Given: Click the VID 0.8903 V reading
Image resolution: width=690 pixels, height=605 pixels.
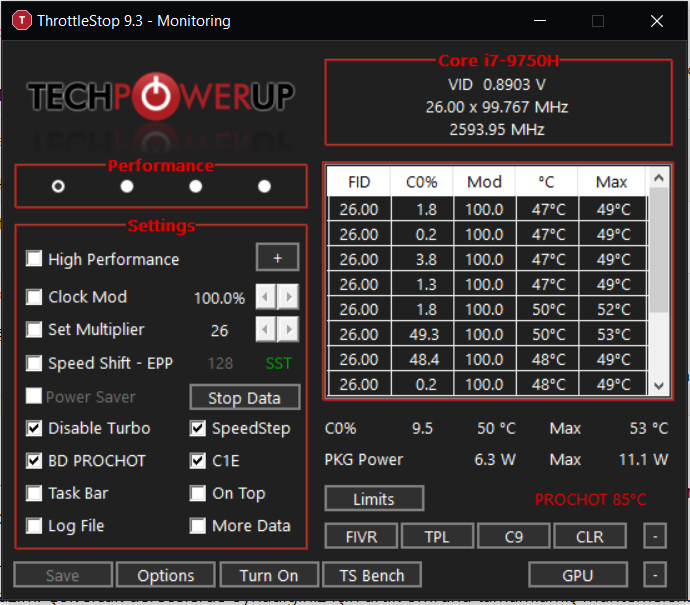Looking at the screenshot, I should pyautogui.click(x=497, y=84).
